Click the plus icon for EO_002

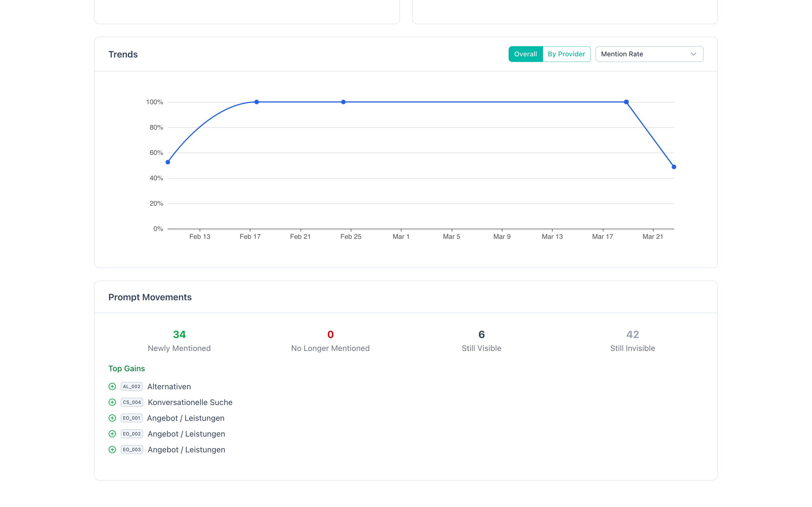tap(112, 434)
